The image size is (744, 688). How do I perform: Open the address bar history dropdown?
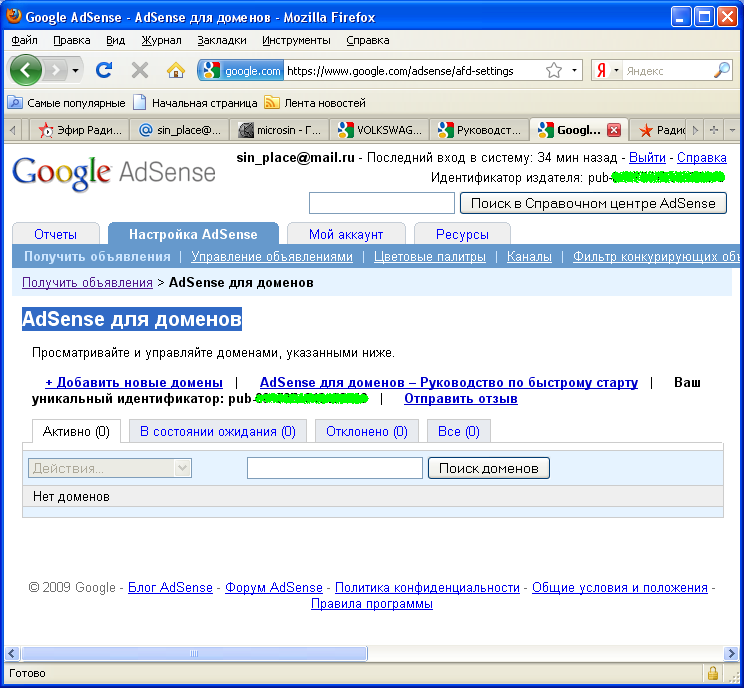[574, 71]
